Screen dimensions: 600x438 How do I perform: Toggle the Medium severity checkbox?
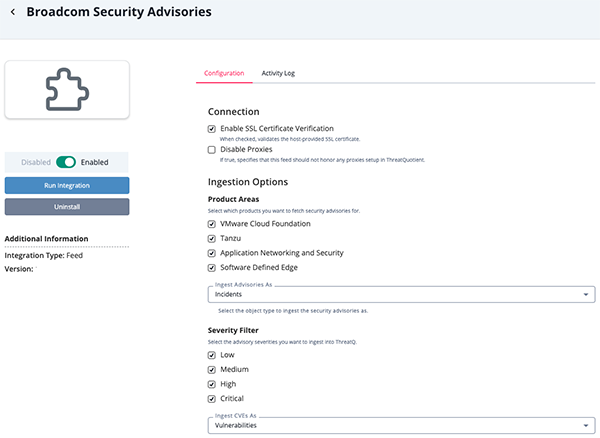coord(212,370)
